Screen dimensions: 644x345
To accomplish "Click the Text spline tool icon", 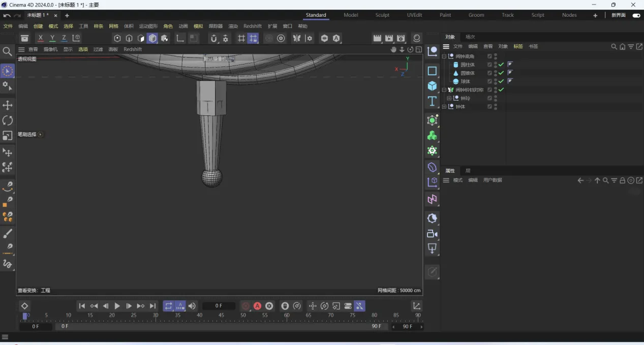I will pyautogui.click(x=432, y=101).
